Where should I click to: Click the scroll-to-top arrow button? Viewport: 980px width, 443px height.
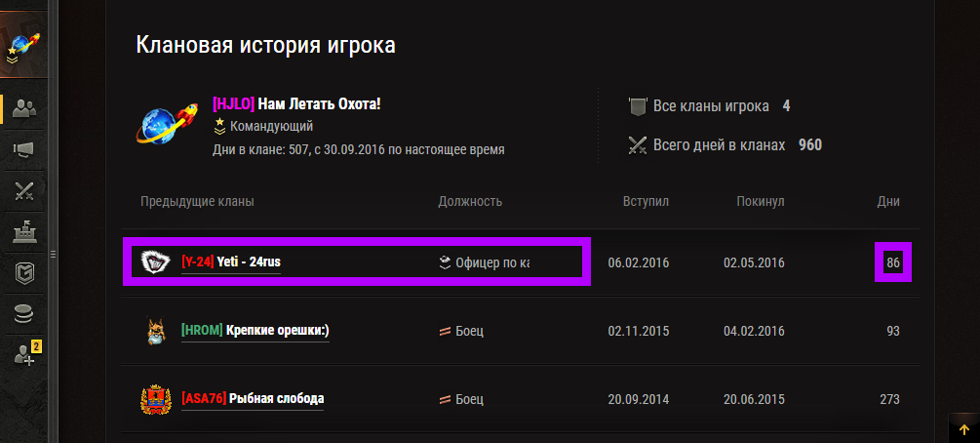pyautogui.click(x=963, y=427)
